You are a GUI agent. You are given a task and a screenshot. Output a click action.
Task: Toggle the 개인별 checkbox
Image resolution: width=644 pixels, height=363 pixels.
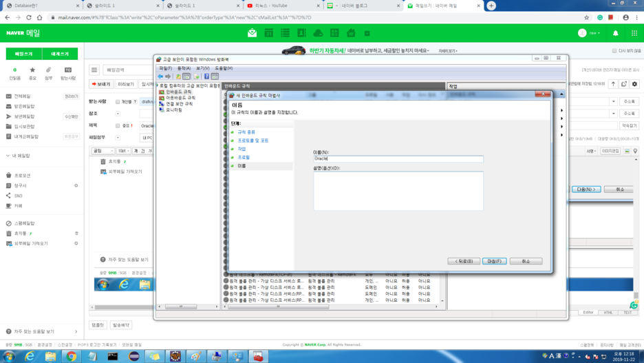click(x=118, y=102)
